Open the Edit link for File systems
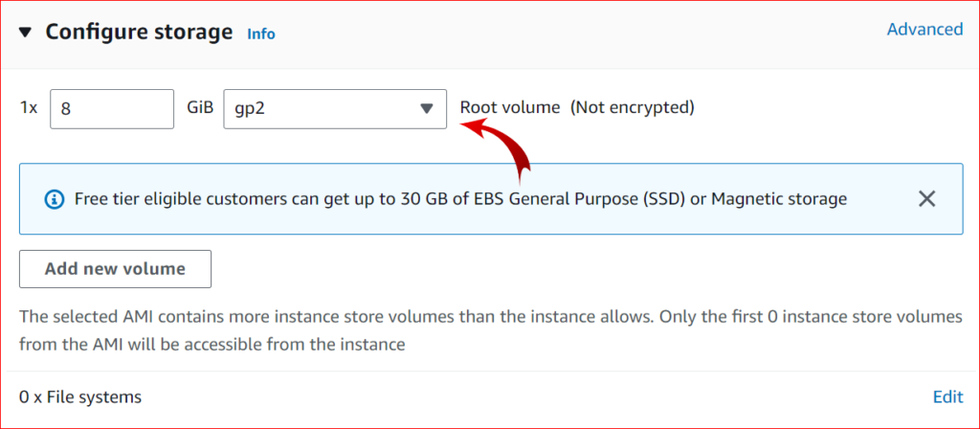The image size is (980, 429). (948, 396)
